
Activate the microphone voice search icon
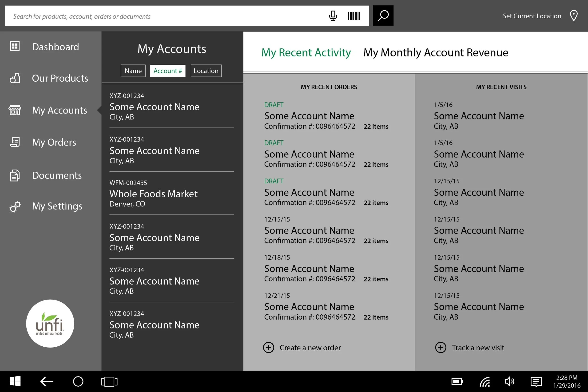(333, 16)
